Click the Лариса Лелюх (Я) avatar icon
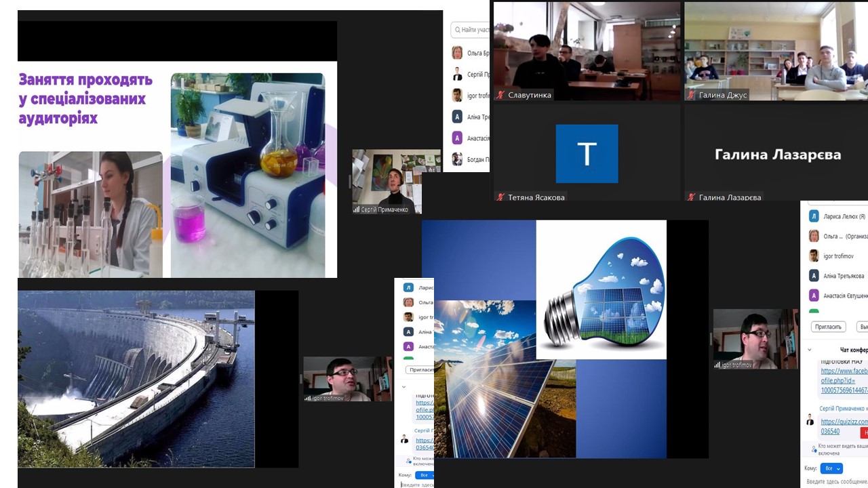Screen dimensions: 868x488 point(814,216)
